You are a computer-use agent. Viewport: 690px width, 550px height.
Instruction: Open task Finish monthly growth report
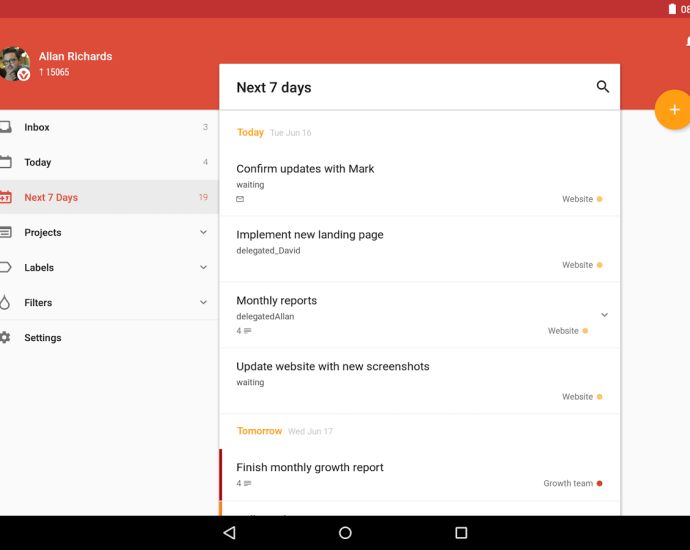coord(419,475)
